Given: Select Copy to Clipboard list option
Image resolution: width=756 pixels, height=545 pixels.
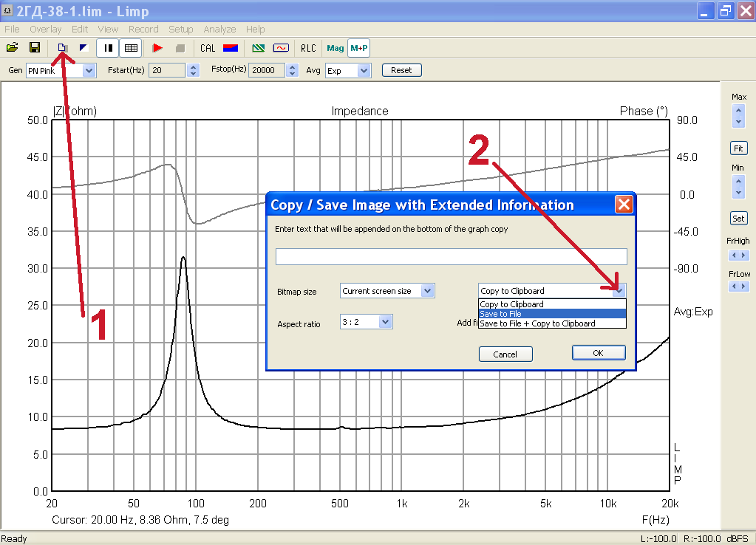Looking at the screenshot, I should 552,304.
